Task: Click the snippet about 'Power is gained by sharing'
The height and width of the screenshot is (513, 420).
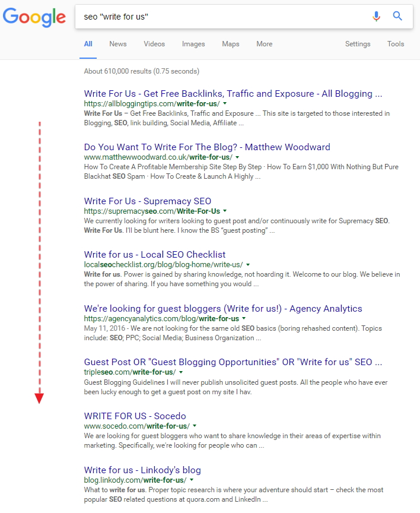Action: click(x=242, y=279)
